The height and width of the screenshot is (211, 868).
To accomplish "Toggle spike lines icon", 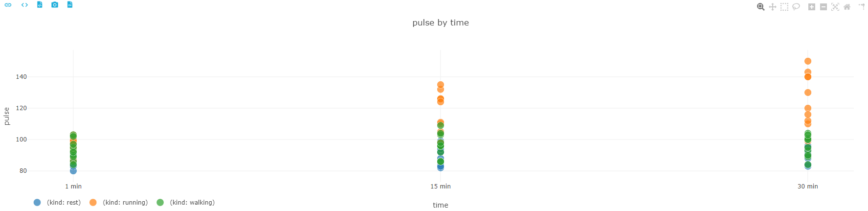I will tap(862, 7).
